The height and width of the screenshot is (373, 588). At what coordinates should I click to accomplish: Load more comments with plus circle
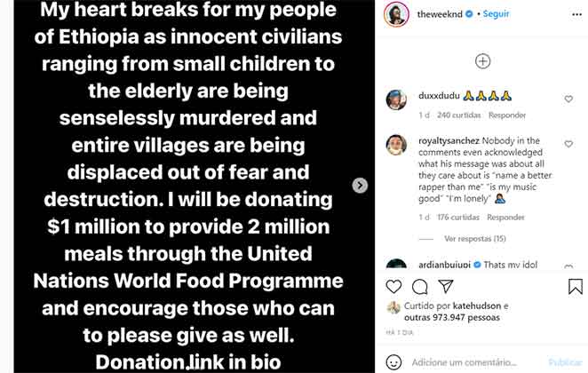pyautogui.click(x=482, y=61)
